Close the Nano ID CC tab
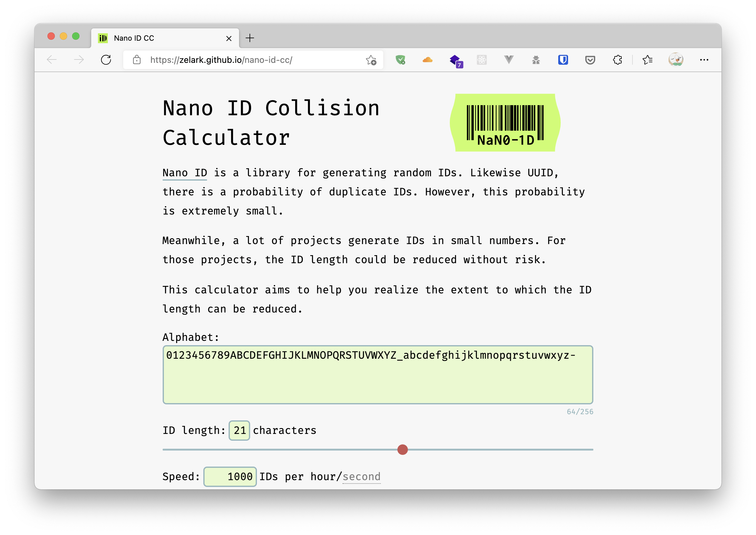The image size is (756, 535). (229, 38)
